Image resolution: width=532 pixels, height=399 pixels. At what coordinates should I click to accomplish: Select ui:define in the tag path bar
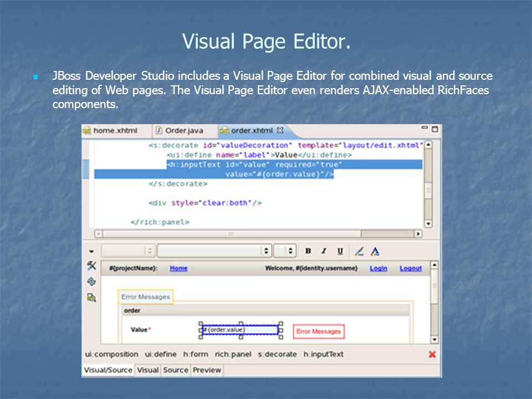coord(161,354)
